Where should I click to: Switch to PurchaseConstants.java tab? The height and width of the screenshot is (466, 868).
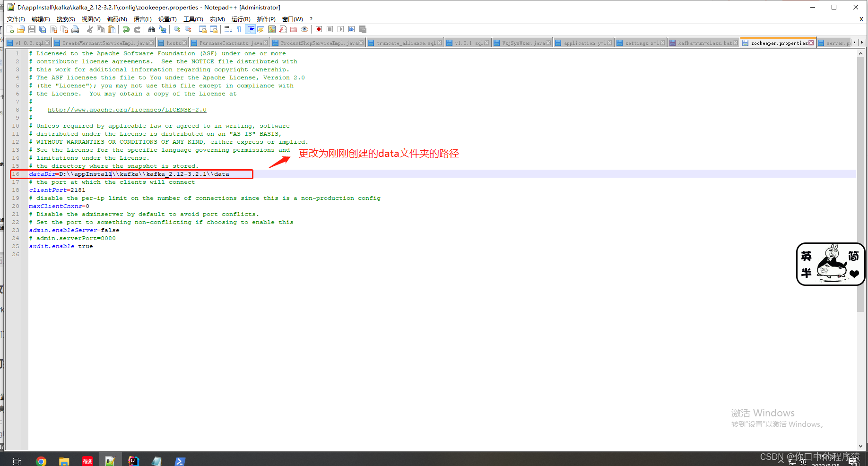229,43
